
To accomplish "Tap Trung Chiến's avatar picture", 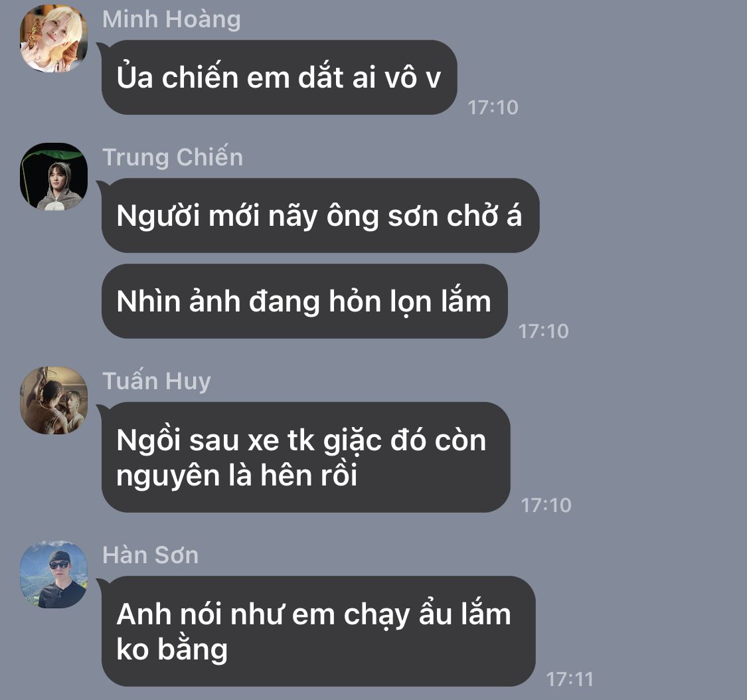I will [x=54, y=176].
